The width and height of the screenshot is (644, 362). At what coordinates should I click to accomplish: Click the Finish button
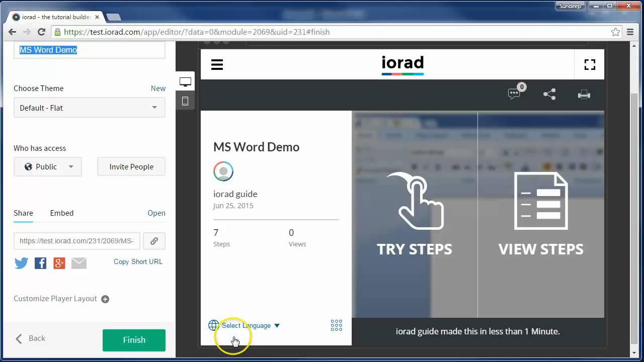pos(134,340)
